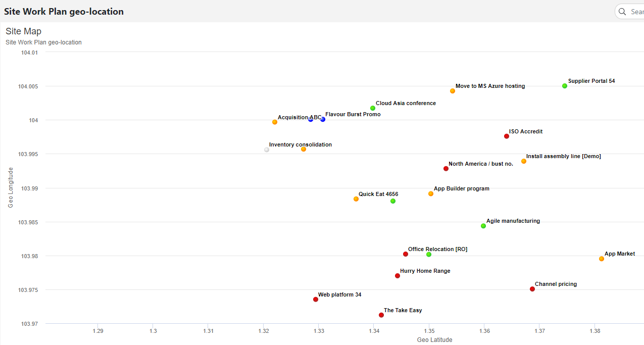Image resolution: width=644 pixels, height=345 pixels.
Task: Click the 1.29 x-axis tick label
Action: (98, 331)
